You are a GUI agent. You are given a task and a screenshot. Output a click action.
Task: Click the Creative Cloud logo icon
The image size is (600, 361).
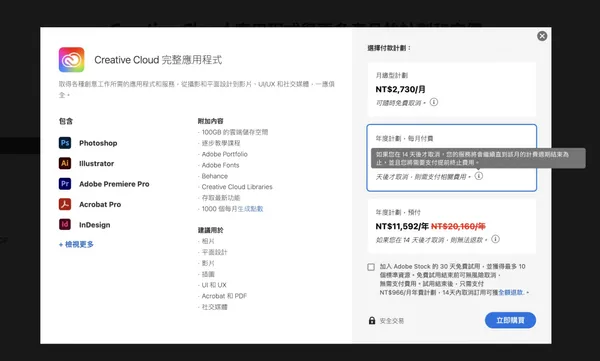[x=72, y=60]
